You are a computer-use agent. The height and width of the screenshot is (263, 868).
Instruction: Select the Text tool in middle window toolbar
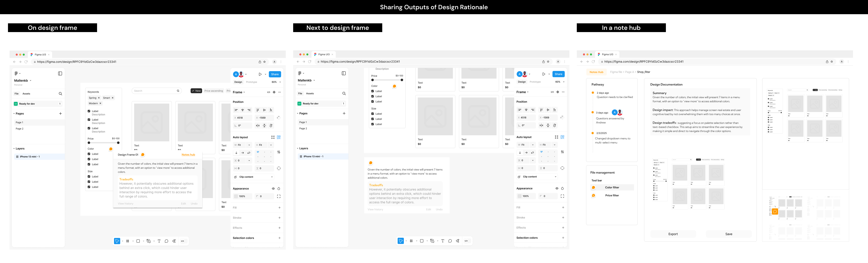click(443, 241)
